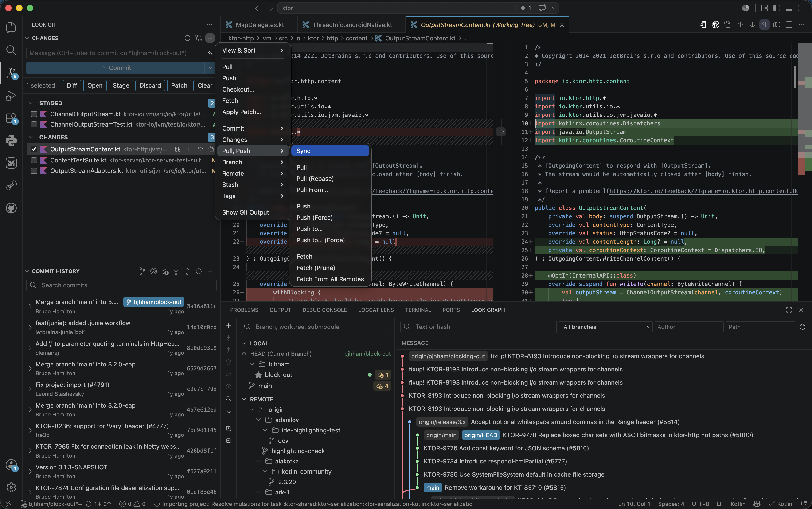Click the pull icon in Commit History header

coord(176,271)
